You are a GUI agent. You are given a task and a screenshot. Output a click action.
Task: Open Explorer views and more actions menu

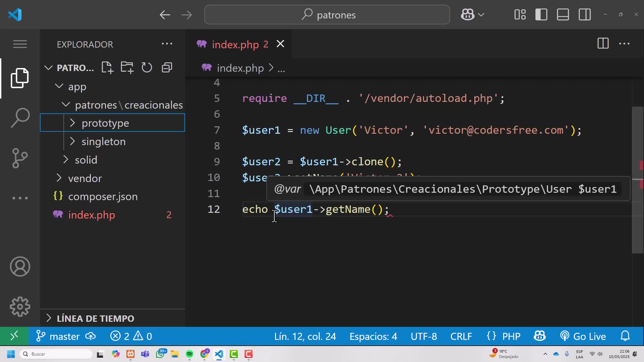[x=167, y=44]
